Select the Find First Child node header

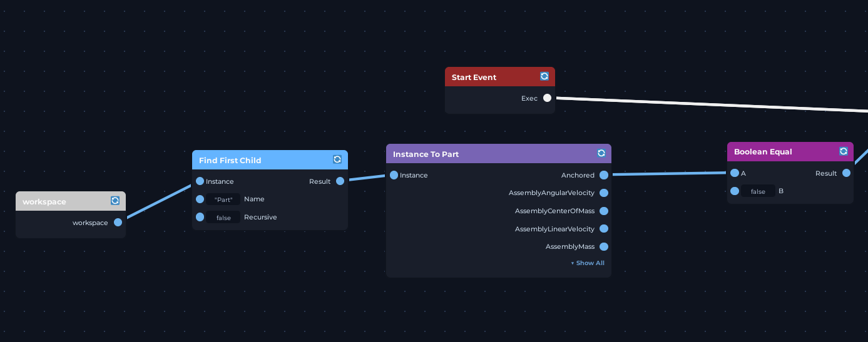point(270,160)
